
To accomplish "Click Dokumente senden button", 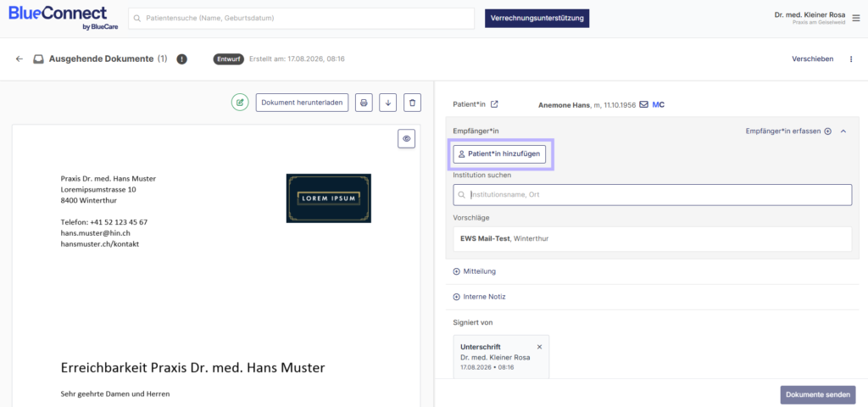I will (x=818, y=395).
